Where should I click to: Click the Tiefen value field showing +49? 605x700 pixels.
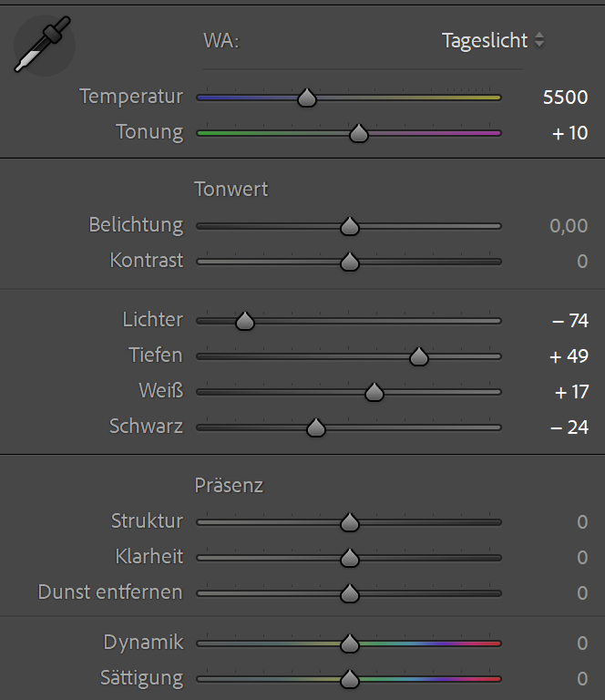(x=569, y=356)
